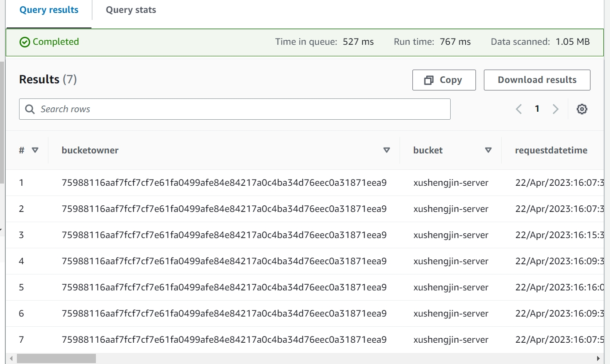The height and width of the screenshot is (364, 610).
Task: Sort by the row number column arrow
Action: pyautogui.click(x=35, y=150)
